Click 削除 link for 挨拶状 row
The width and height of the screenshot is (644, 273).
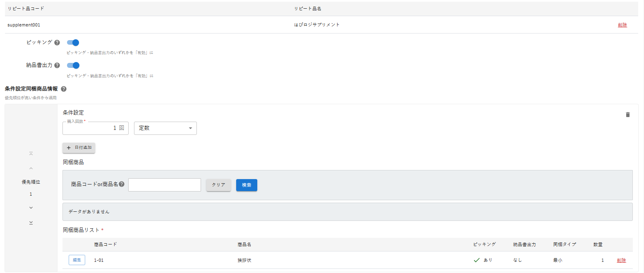[x=621, y=260]
